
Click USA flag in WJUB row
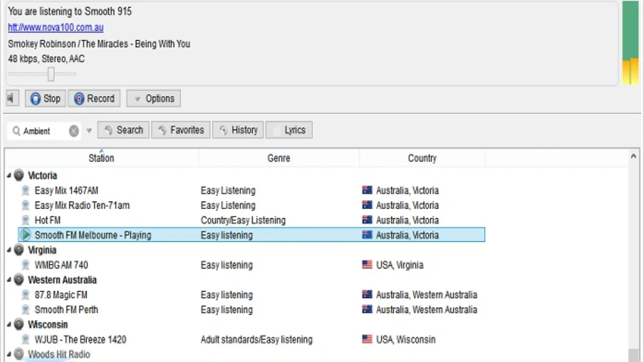367,339
